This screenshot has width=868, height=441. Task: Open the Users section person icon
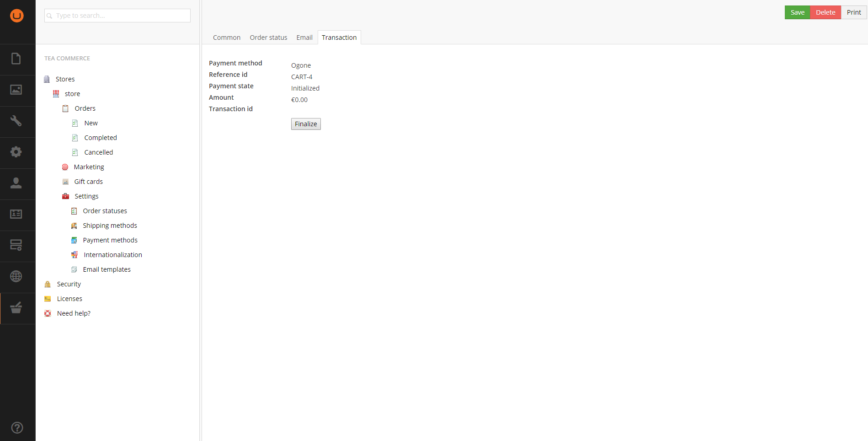click(16, 183)
